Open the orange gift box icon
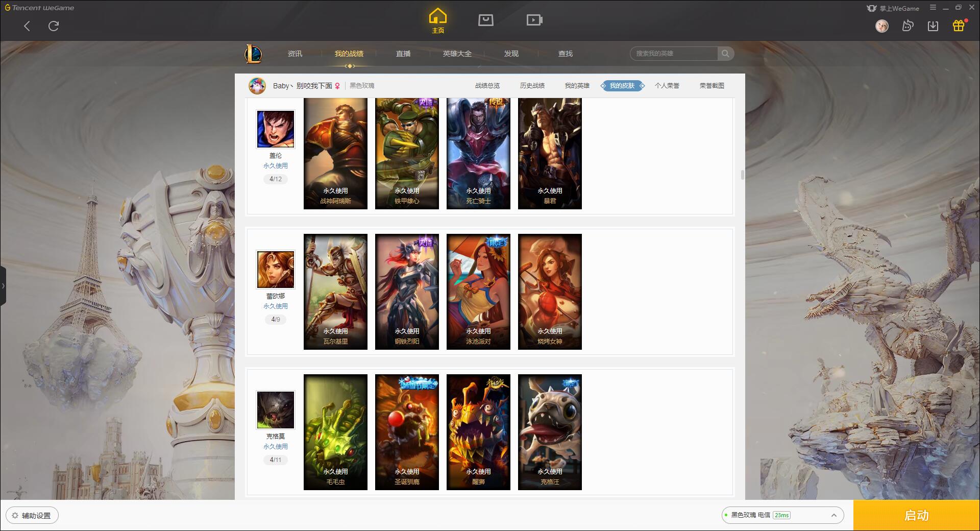 pyautogui.click(x=959, y=26)
